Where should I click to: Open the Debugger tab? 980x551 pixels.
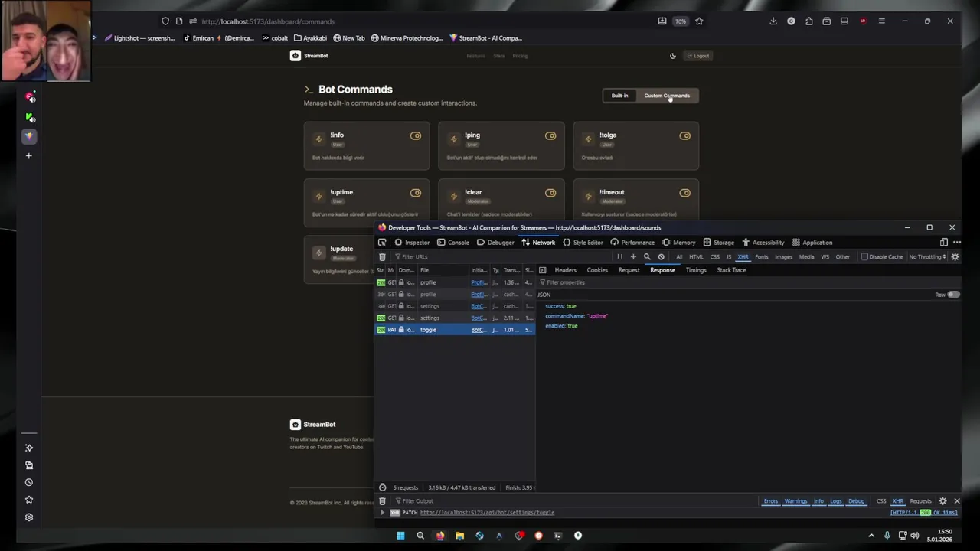pyautogui.click(x=495, y=243)
